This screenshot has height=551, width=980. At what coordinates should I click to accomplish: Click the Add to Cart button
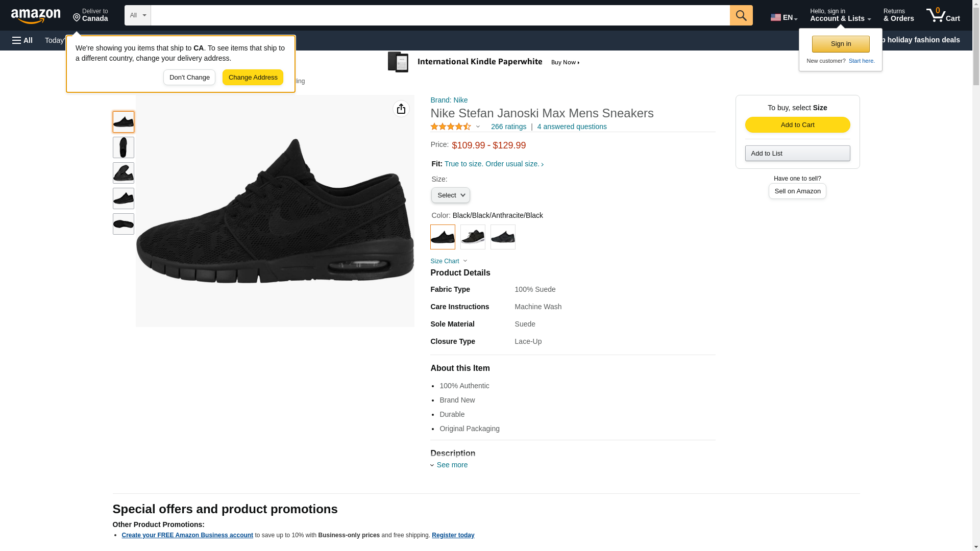pyautogui.click(x=797, y=125)
